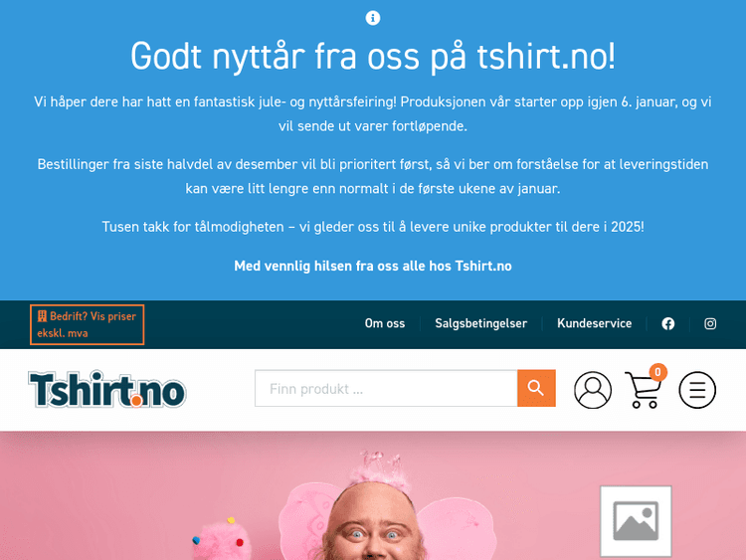Open Salgsbetingelser in top menu
The width and height of the screenshot is (746, 560).
point(481,323)
